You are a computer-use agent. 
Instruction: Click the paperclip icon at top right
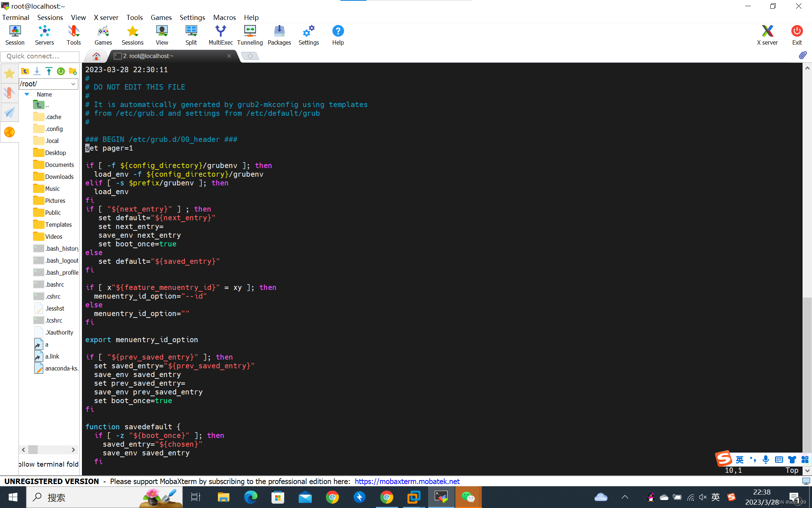[803, 55]
